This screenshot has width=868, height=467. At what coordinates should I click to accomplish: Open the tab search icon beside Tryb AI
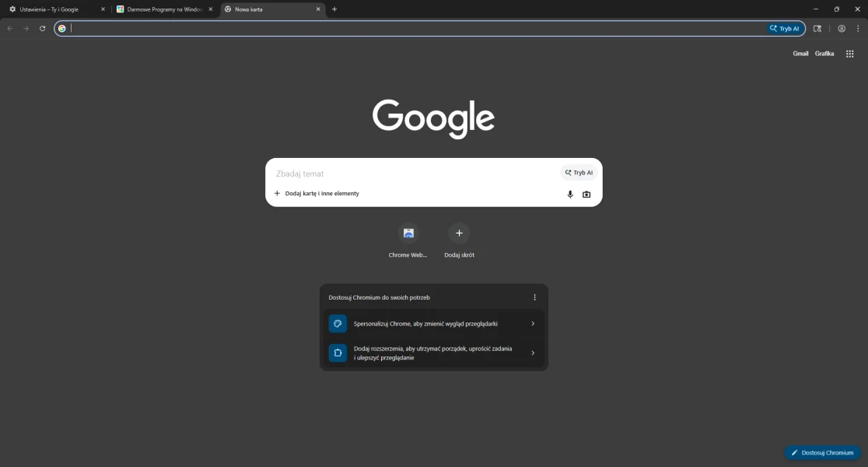(x=817, y=29)
